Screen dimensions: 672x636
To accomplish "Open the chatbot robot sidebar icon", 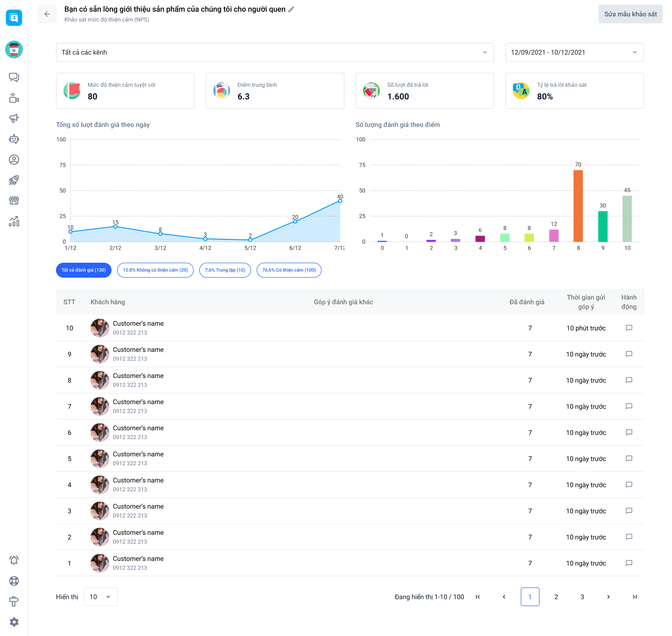I will point(14,139).
